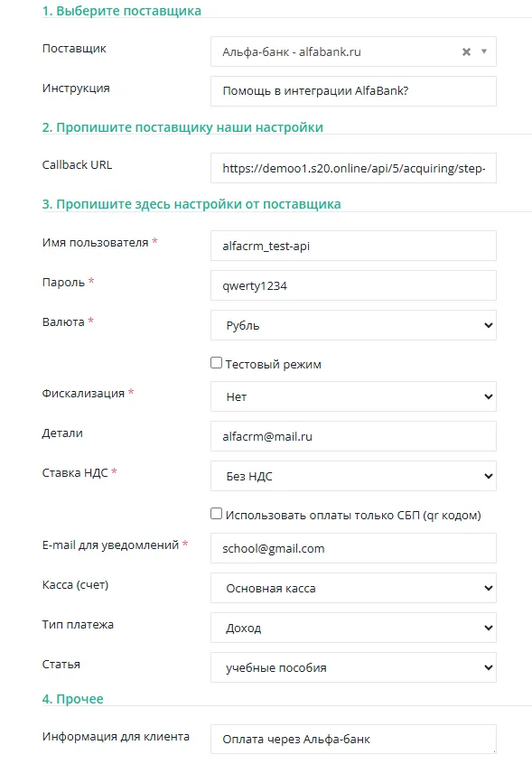The width and height of the screenshot is (532, 773).
Task: Click the Callback URL field
Action: (x=353, y=168)
